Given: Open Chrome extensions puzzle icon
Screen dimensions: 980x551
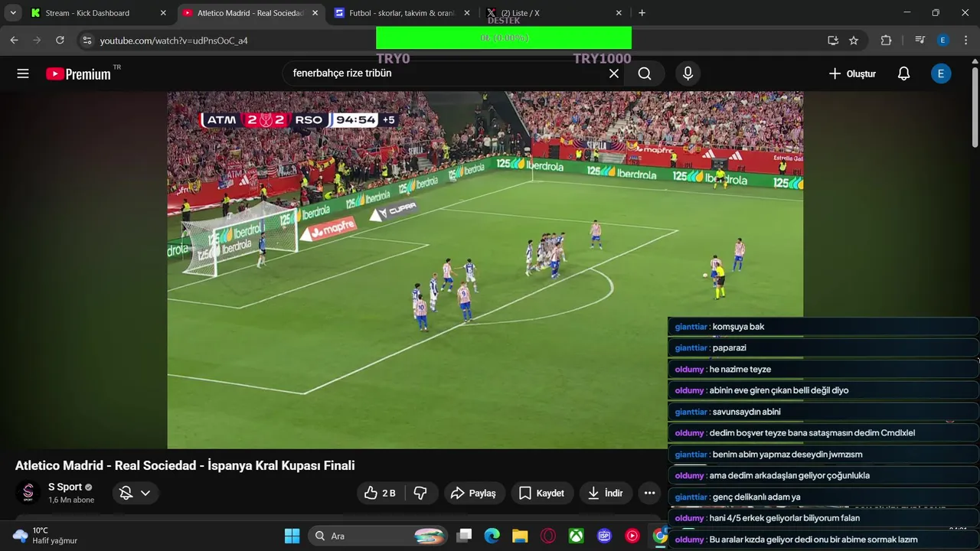Looking at the screenshot, I should pos(887,40).
